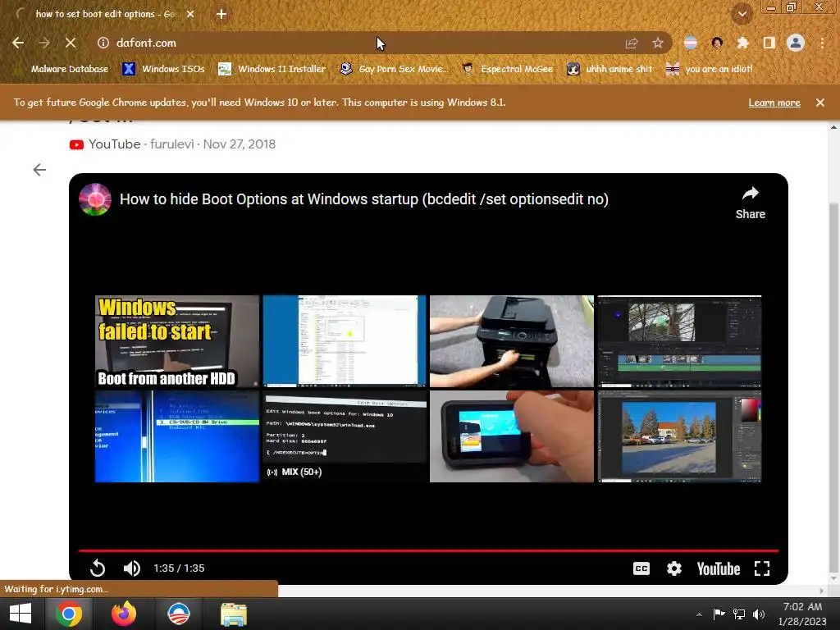Open the network tray icon

click(739, 614)
